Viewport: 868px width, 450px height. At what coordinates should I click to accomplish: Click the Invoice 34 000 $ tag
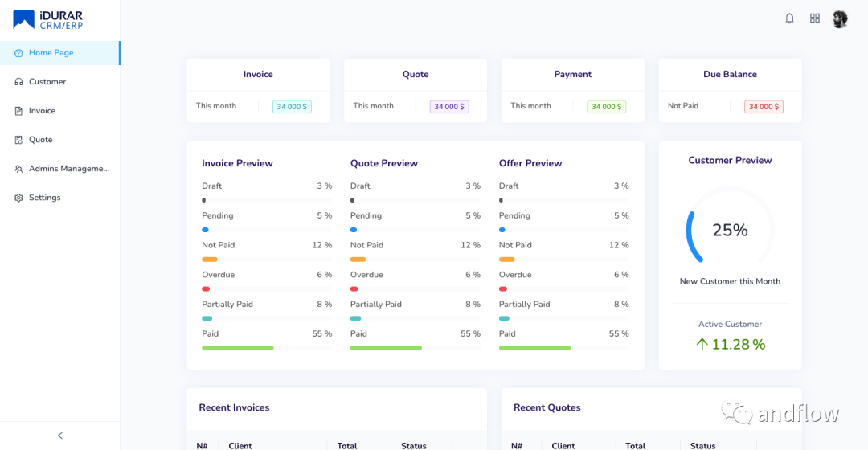tap(292, 107)
